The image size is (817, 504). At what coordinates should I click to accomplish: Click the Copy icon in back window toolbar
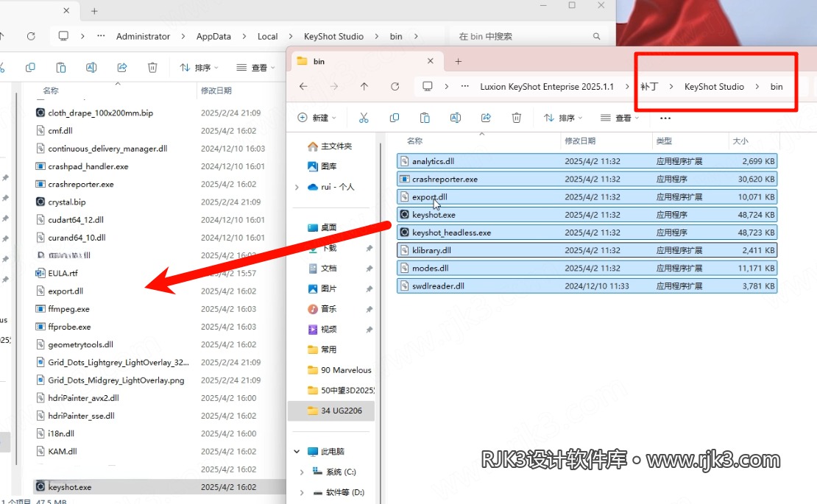point(30,68)
